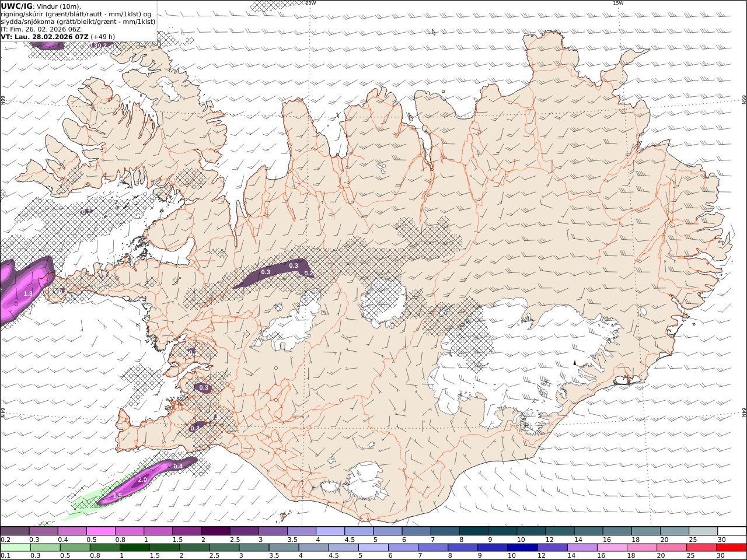747x560 pixels.
Task: Click top legend lavender swatch between 4 and 4.5
Action: 330,531
